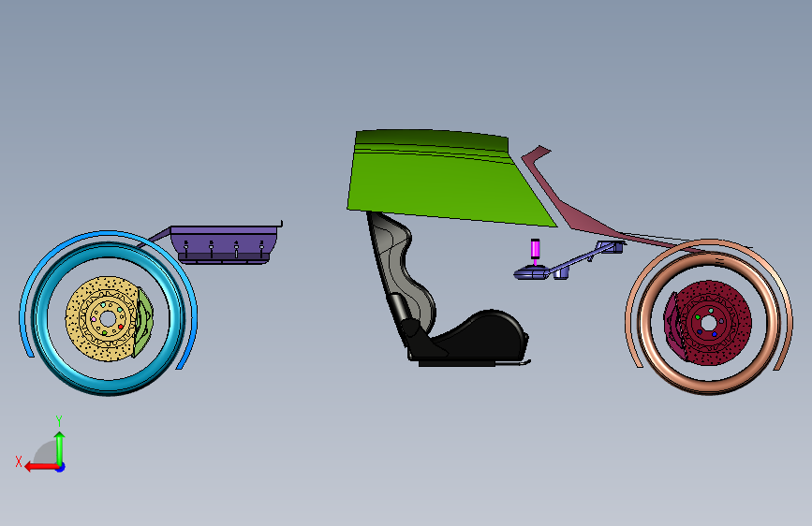Select the red X axis arrow
The image size is (812, 526).
pos(40,467)
